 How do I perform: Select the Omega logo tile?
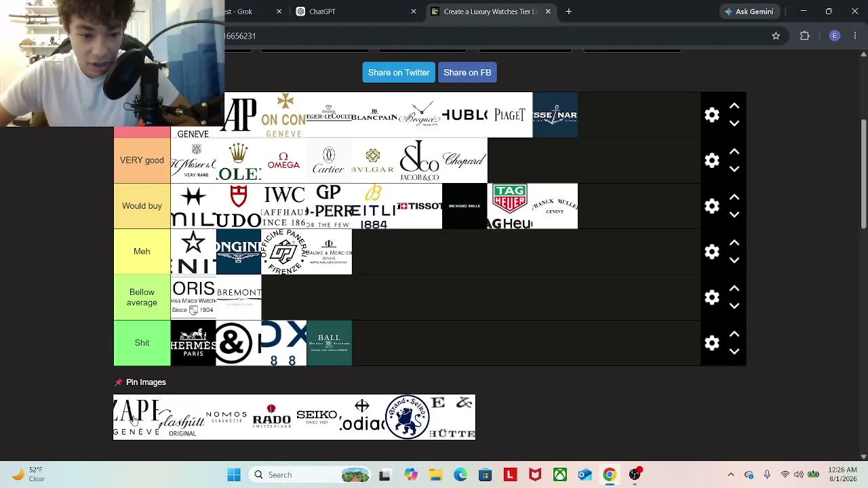pyautogui.click(x=283, y=161)
